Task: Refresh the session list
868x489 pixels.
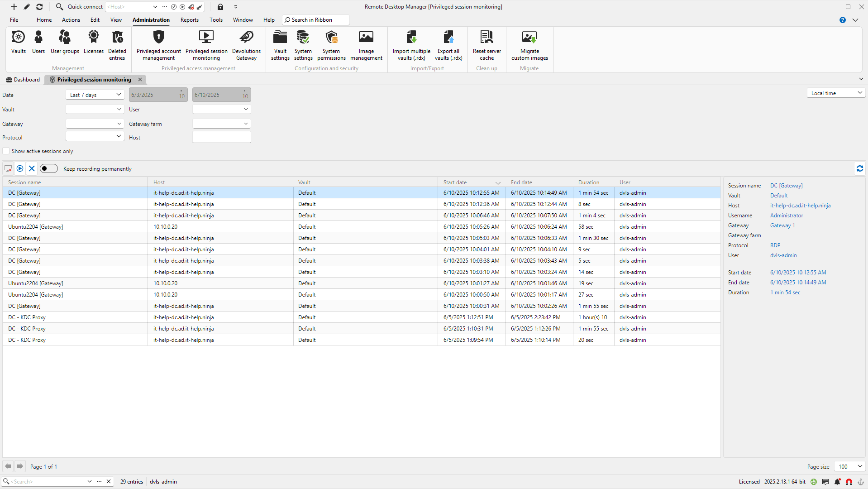Action: click(859, 168)
